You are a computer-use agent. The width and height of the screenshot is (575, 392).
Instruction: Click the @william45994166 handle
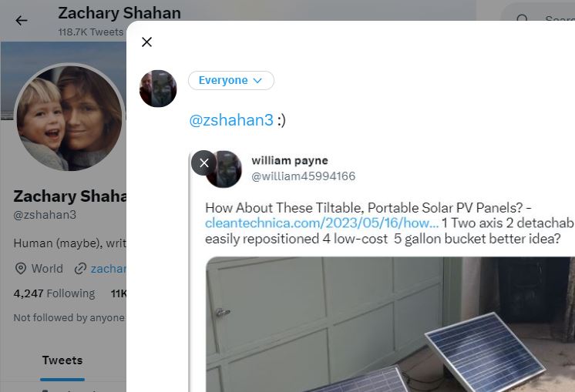[x=303, y=176]
